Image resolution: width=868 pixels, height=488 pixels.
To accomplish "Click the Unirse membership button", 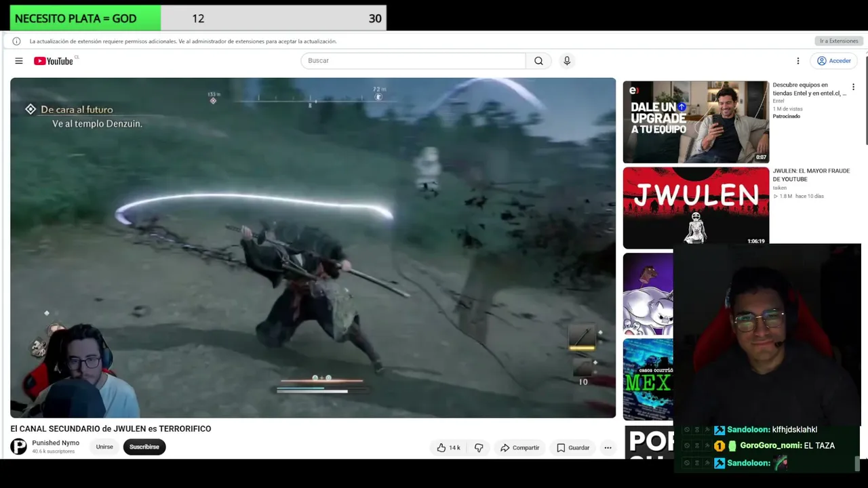I will point(104,447).
